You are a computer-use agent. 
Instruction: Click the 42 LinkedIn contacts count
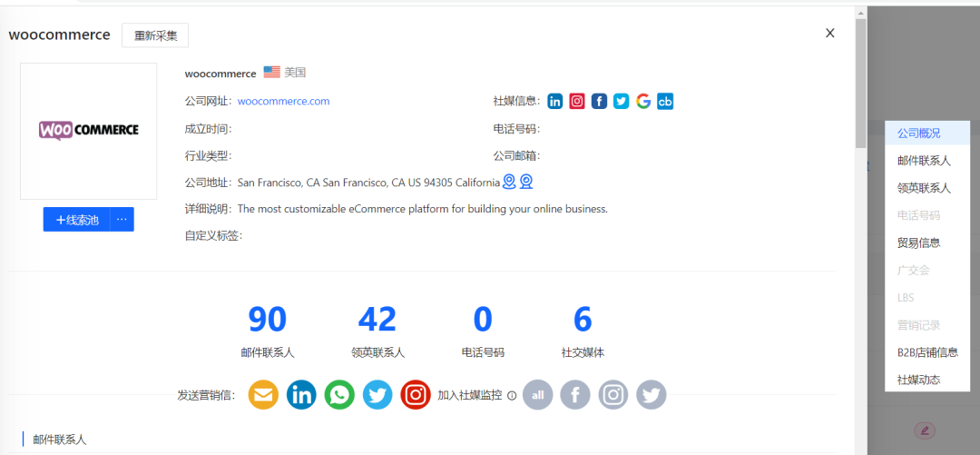pyautogui.click(x=377, y=319)
